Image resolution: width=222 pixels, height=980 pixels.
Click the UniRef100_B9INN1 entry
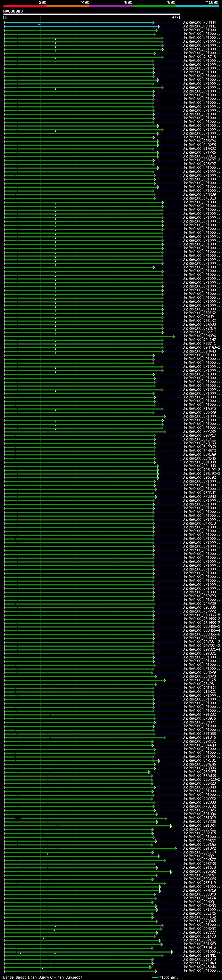click(x=199, y=955)
